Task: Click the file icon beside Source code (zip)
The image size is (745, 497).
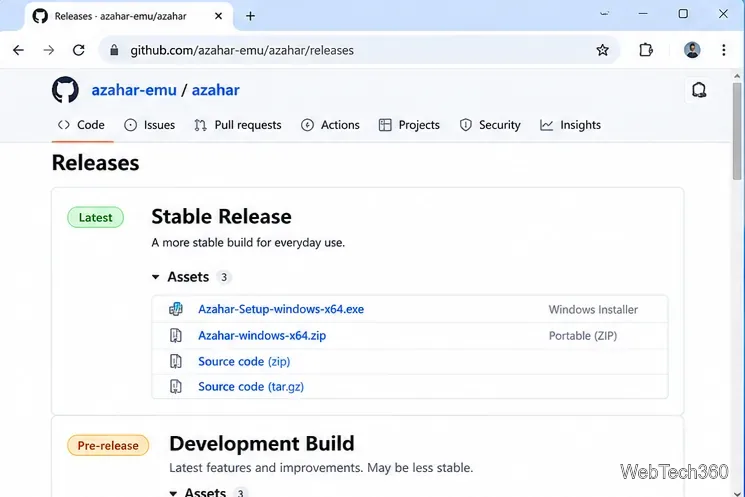Action: [x=176, y=362]
